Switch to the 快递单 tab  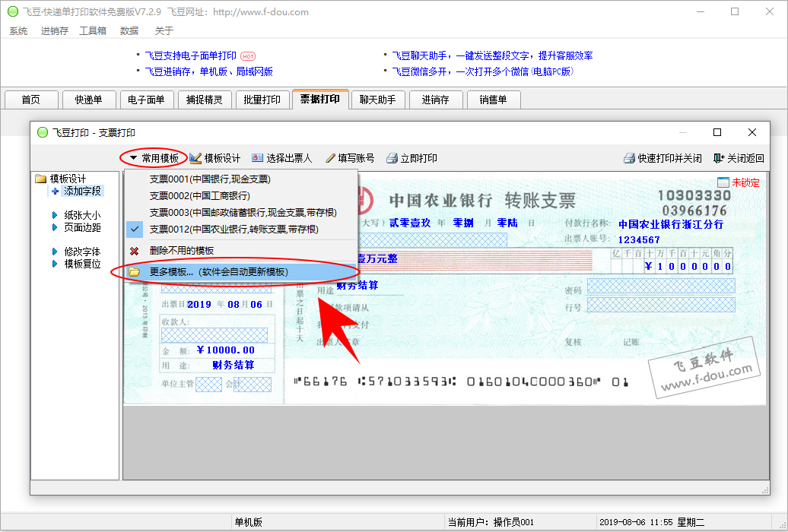pyautogui.click(x=89, y=100)
